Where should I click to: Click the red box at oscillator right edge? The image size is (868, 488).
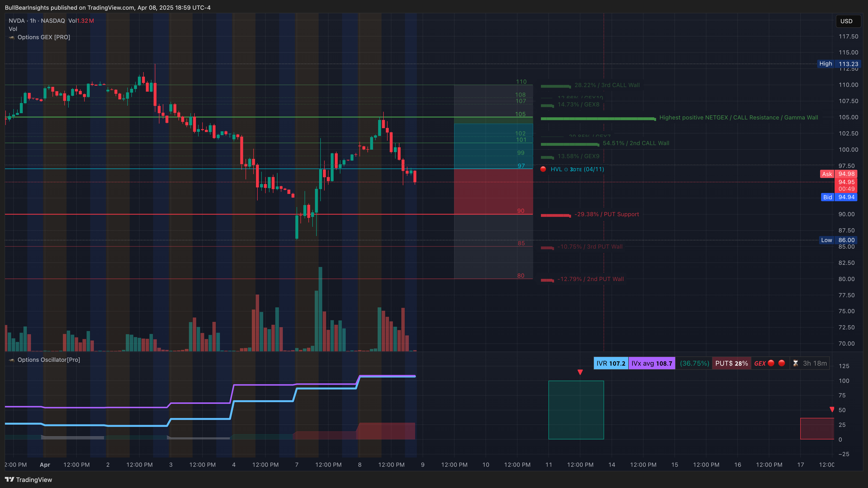817,429
